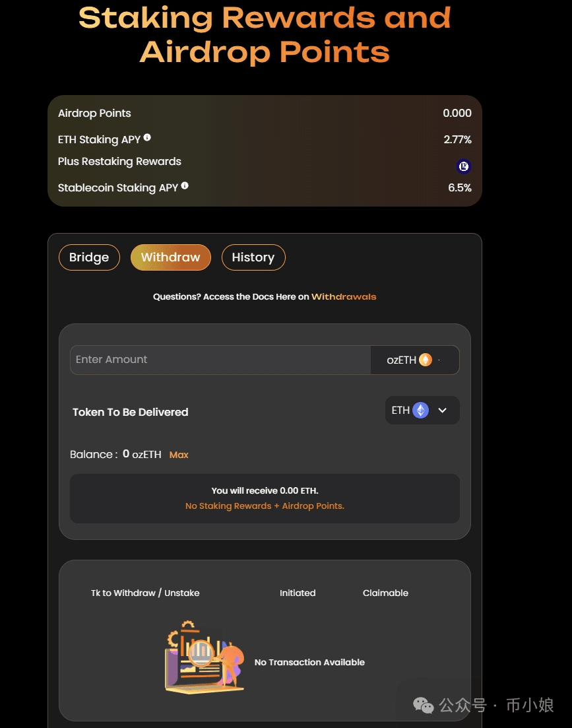
Task: Click the WeChat logo in watermark
Action: (x=423, y=706)
